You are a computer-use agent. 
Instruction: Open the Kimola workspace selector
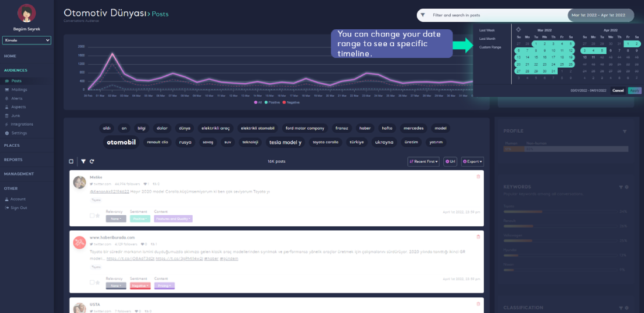[x=27, y=40]
